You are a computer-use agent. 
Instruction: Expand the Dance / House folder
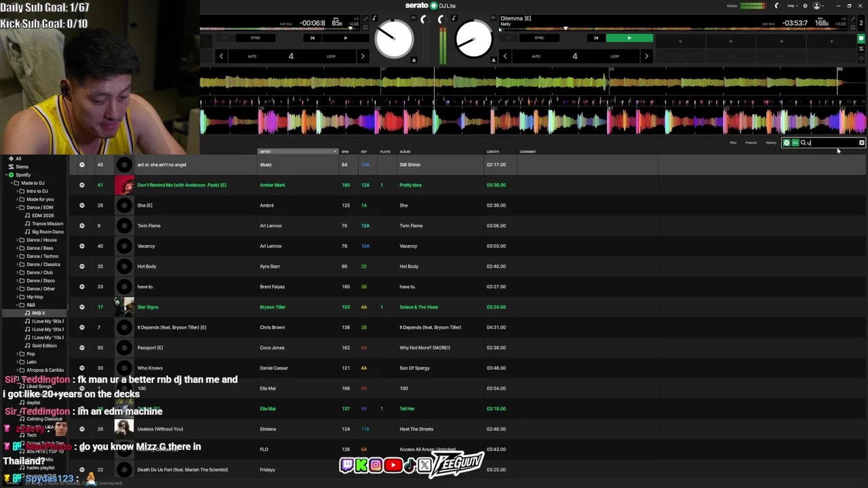coord(16,240)
